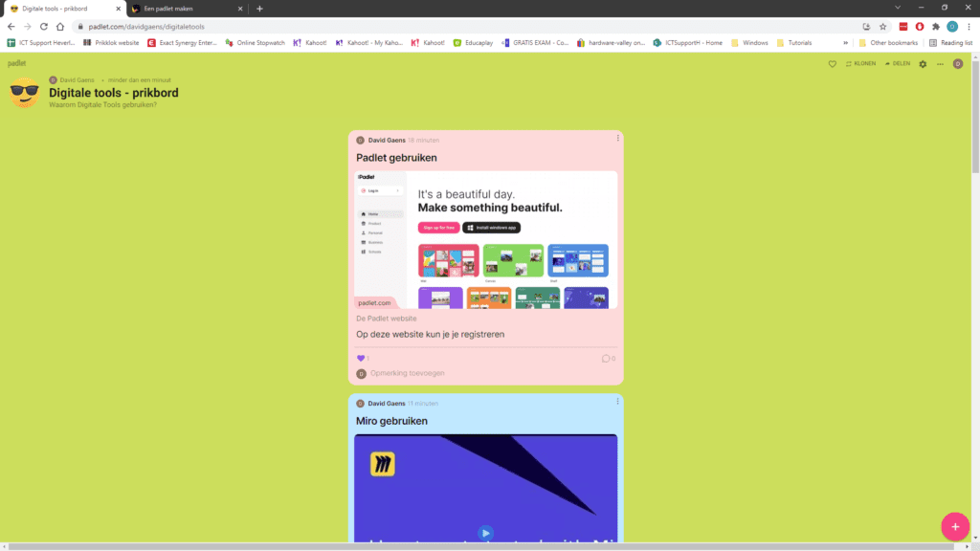Open Exact Synergy Enter... bookmark
Screen dimensions: 980x551
click(182, 43)
